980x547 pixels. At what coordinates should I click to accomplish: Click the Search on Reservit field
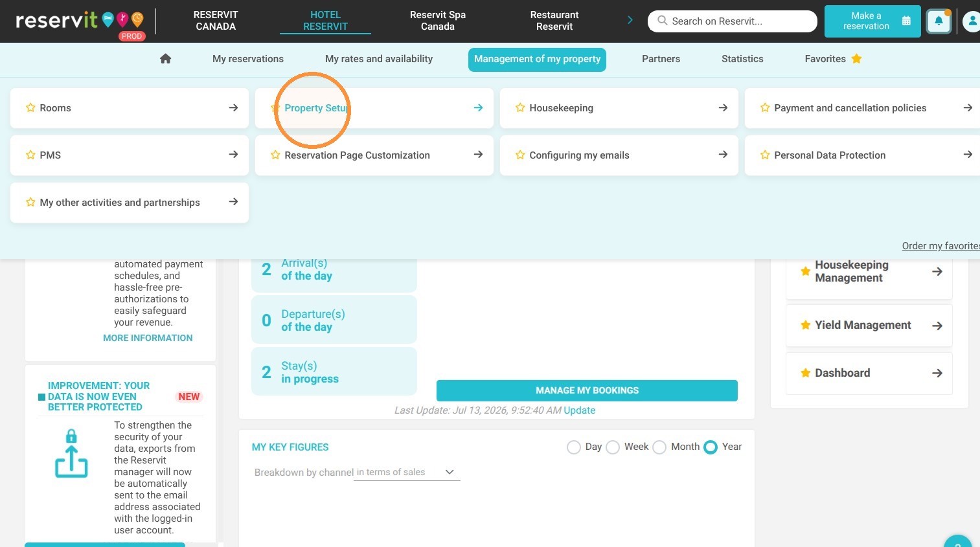pos(732,21)
